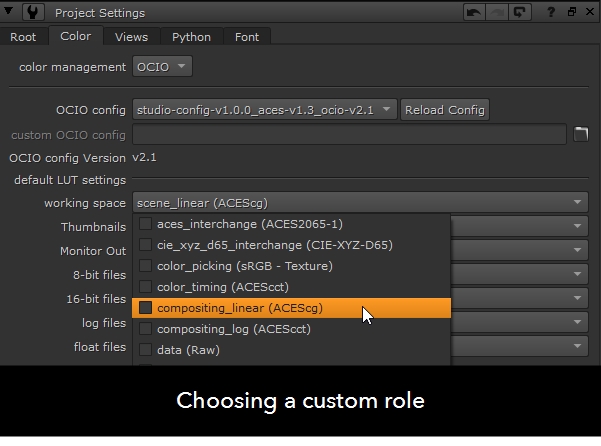
Task: Click the revert icon in title bar
Action: click(x=519, y=13)
